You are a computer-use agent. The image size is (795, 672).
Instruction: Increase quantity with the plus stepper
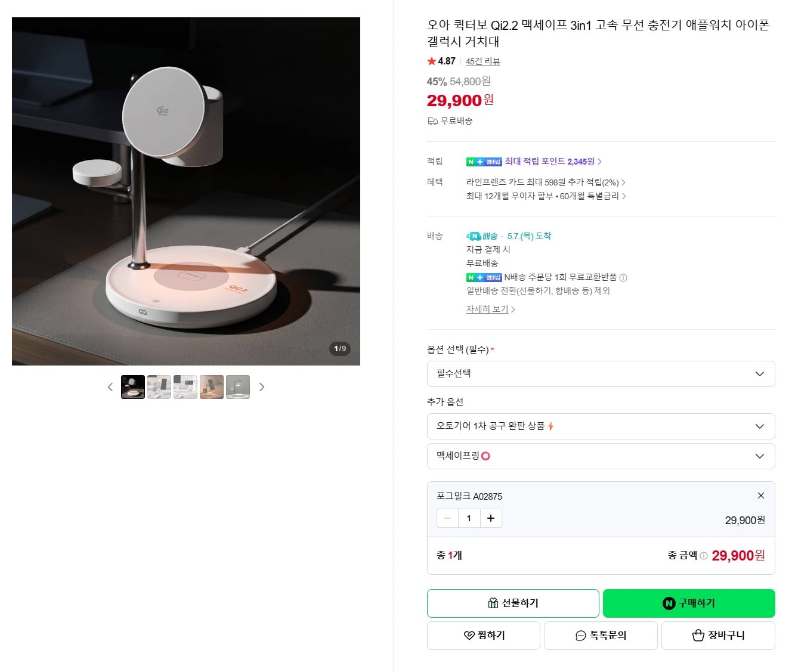[491, 518]
